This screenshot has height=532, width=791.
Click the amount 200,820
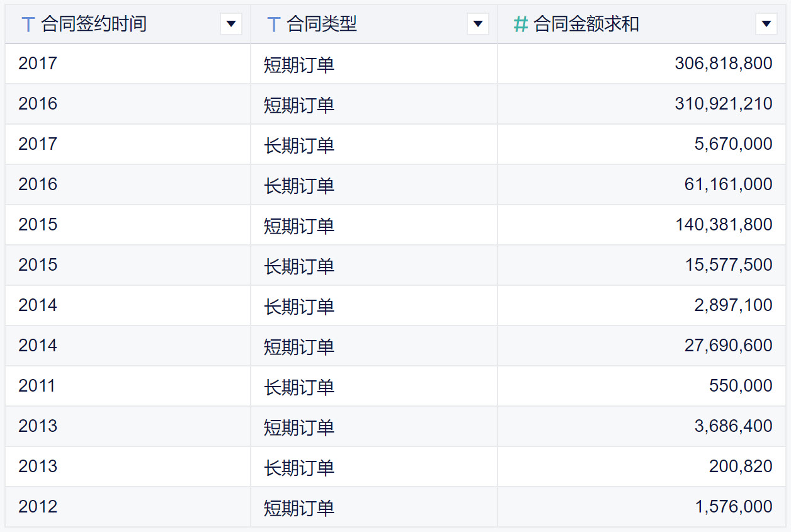pos(741,467)
